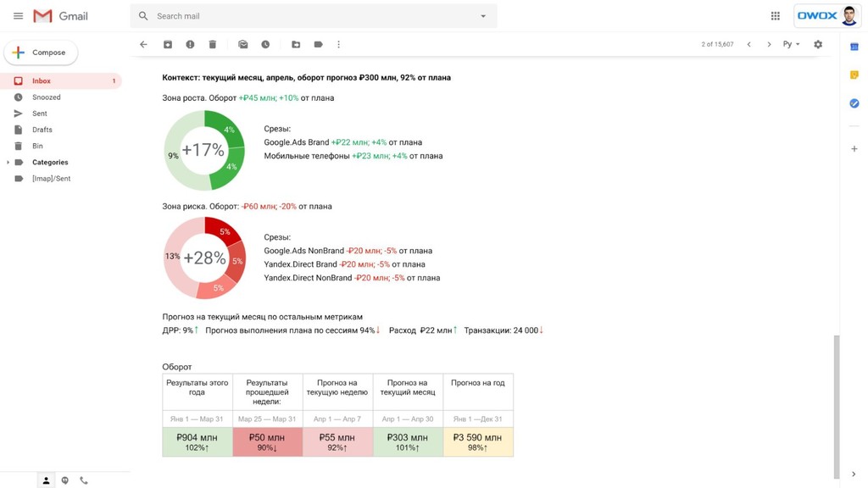Open the Google apps grid
The width and height of the screenshot is (868, 488).
776,16
